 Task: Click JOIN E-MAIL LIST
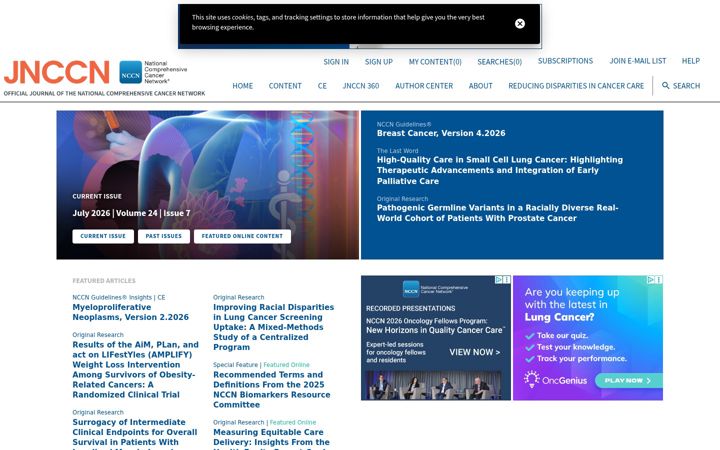(637, 61)
